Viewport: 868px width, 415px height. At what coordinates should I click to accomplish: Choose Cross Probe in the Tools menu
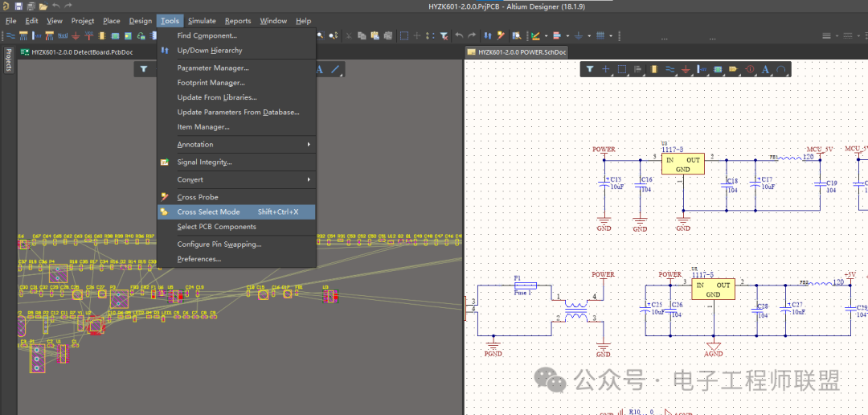coord(236,197)
